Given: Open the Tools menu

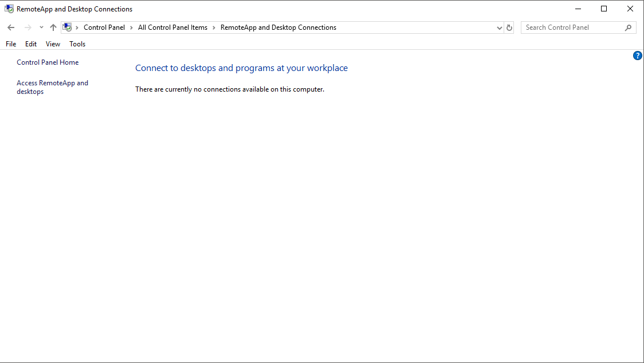Looking at the screenshot, I should [77, 44].
